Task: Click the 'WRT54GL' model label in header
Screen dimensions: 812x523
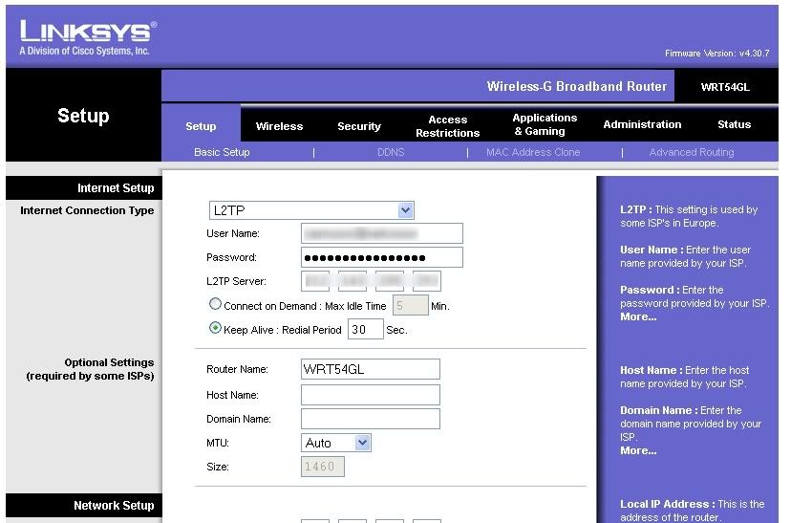Action: 725,87
